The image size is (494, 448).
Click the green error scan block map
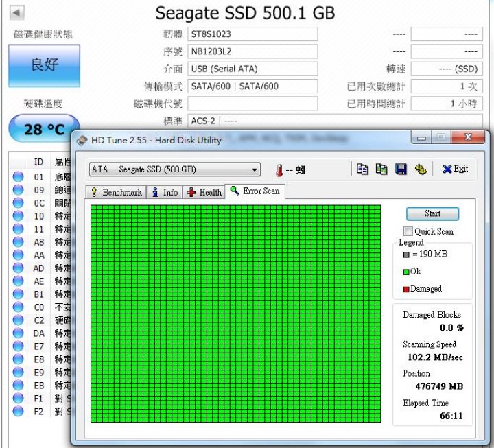pos(235,314)
